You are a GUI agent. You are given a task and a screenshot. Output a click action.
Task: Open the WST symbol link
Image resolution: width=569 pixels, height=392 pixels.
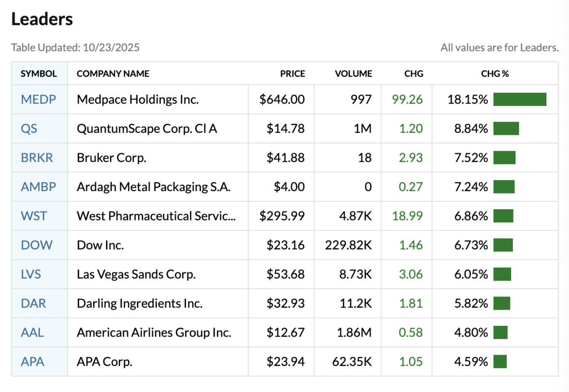coord(34,216)
